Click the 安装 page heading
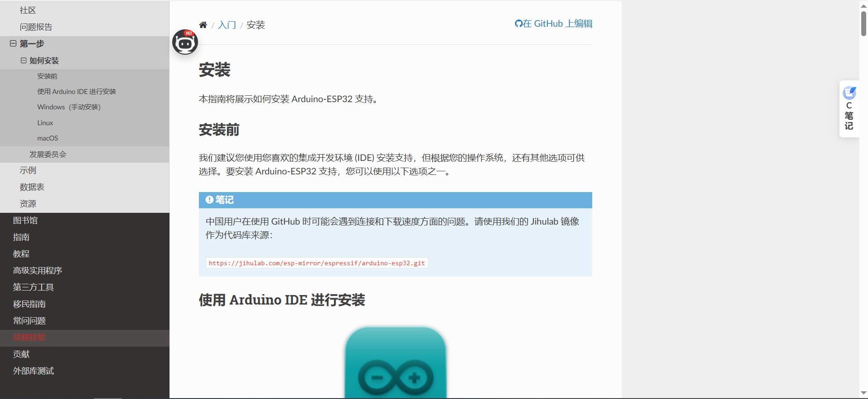The image size is (868, 399). pyautogui.click(x=215, y=70)
